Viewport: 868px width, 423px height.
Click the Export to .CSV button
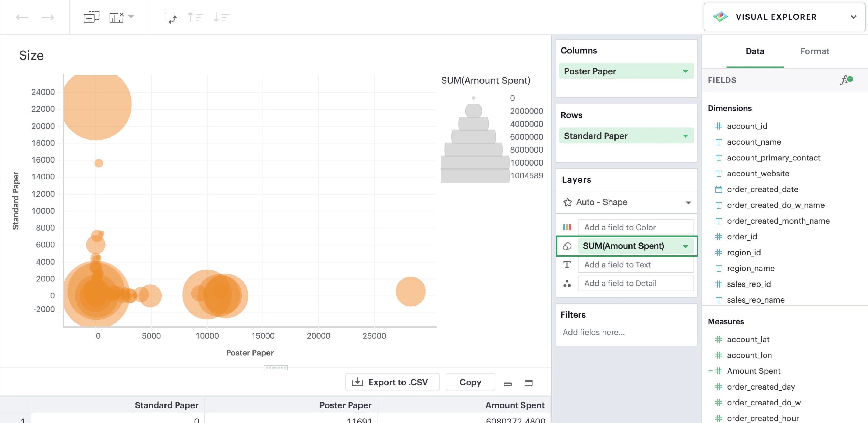(x=392, y=382)
